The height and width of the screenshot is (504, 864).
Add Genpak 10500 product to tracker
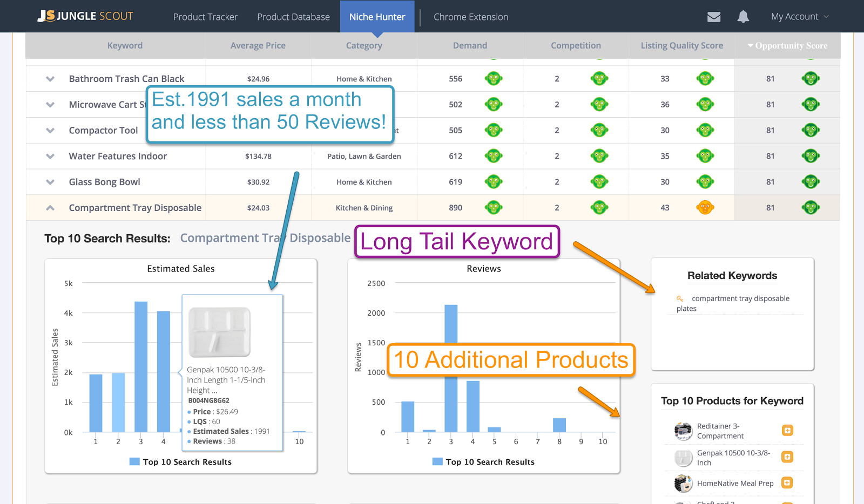(x=787, y=457)
